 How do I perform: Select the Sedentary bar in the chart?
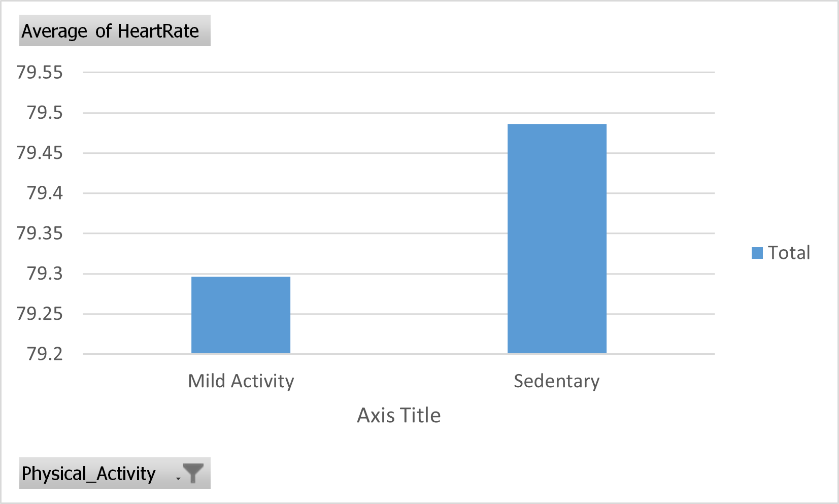(x=556, y=239)
